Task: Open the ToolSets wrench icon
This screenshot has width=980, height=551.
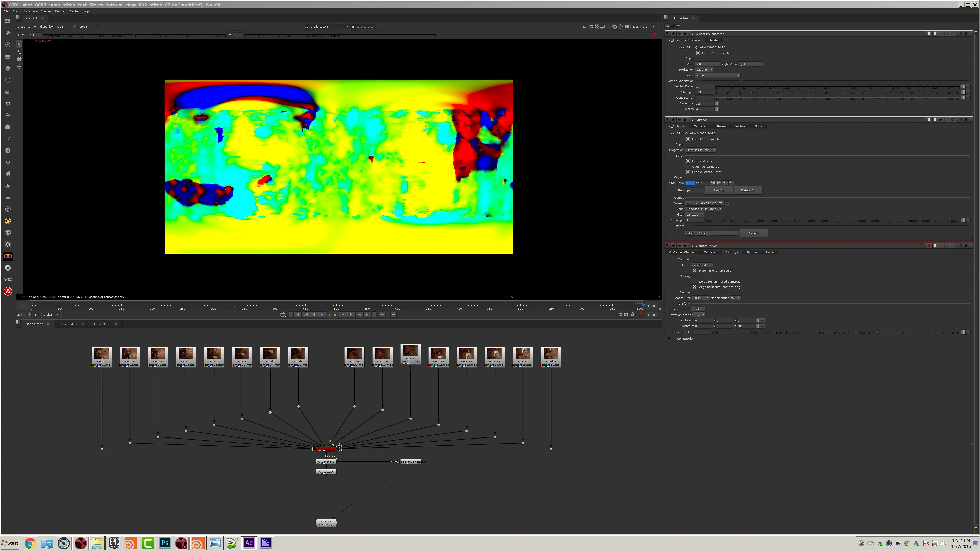Action: click(8, 186)
